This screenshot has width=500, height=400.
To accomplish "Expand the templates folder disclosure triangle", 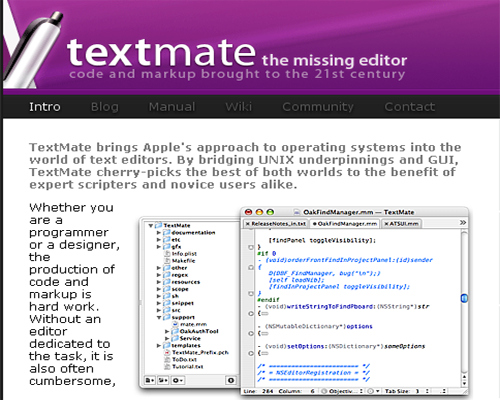I will tap(159, 345).
